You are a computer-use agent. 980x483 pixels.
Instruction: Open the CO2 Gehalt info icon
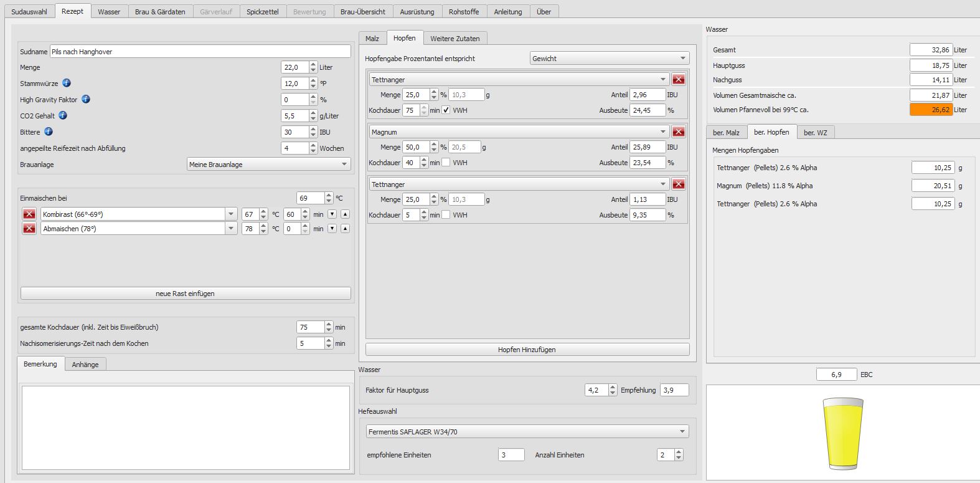click(x=63, y=115)
